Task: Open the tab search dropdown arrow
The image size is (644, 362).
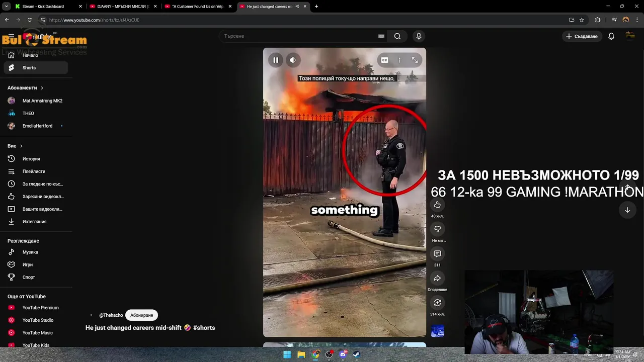Action: point(7,7)
